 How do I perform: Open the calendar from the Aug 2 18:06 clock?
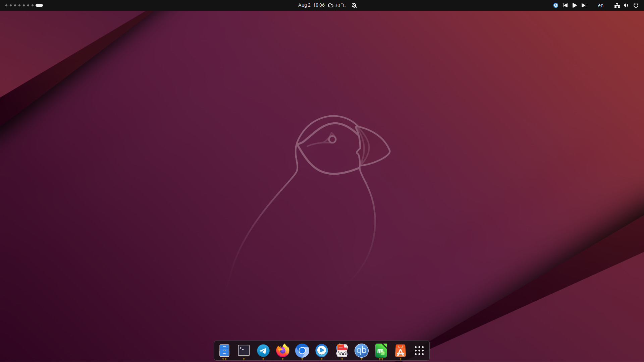click(x=311, y=5)
